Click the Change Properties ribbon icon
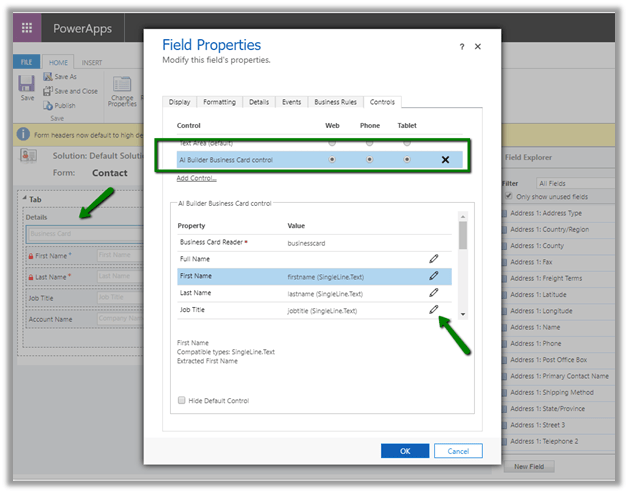Image resolution: width=628 pixels, height=493 pixels. (x=122, y=90)
